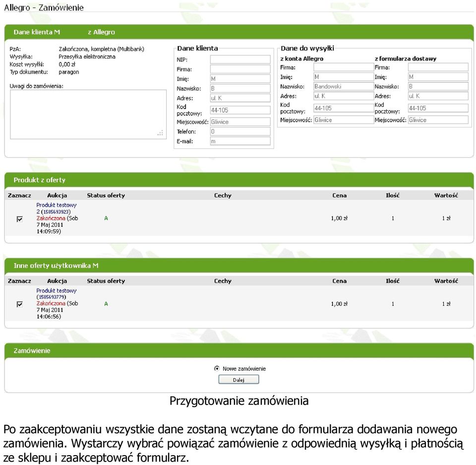Click status 'A' in Inne oferty row
The height and width of the screenshot is (465, 476).
click(106, 304)
